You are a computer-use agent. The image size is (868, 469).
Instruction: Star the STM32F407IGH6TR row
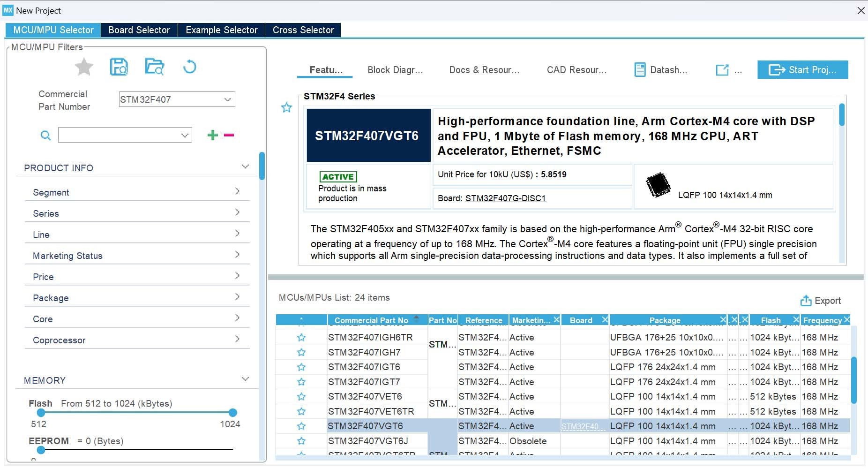301,338
